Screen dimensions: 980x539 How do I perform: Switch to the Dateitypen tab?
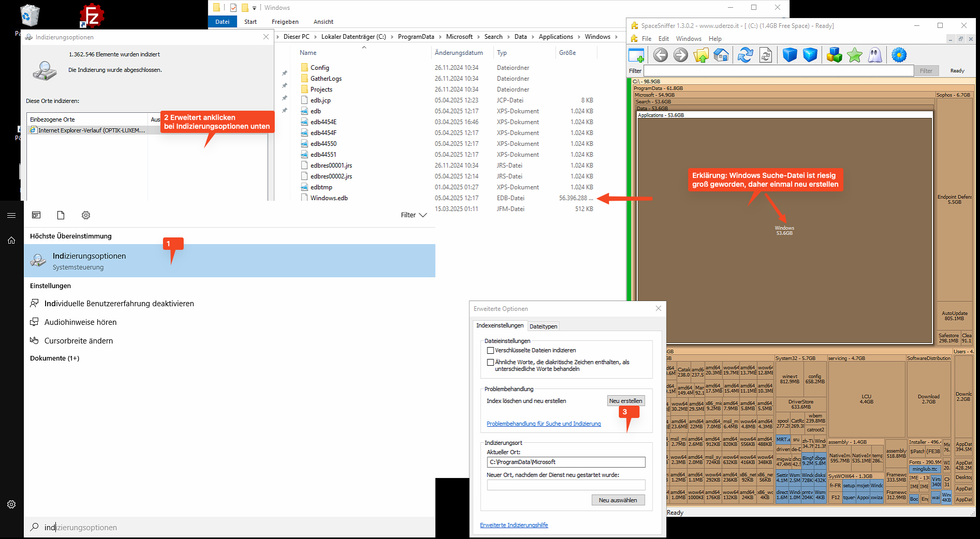(x=543, y=326)
